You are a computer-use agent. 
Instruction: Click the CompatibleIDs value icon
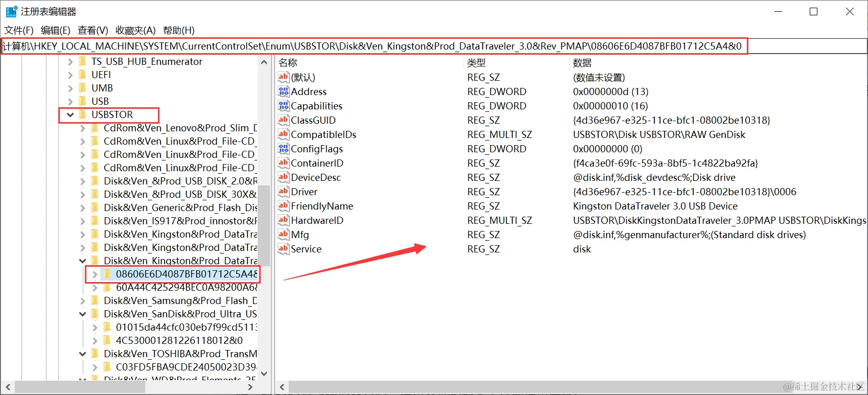click(284, 134)
